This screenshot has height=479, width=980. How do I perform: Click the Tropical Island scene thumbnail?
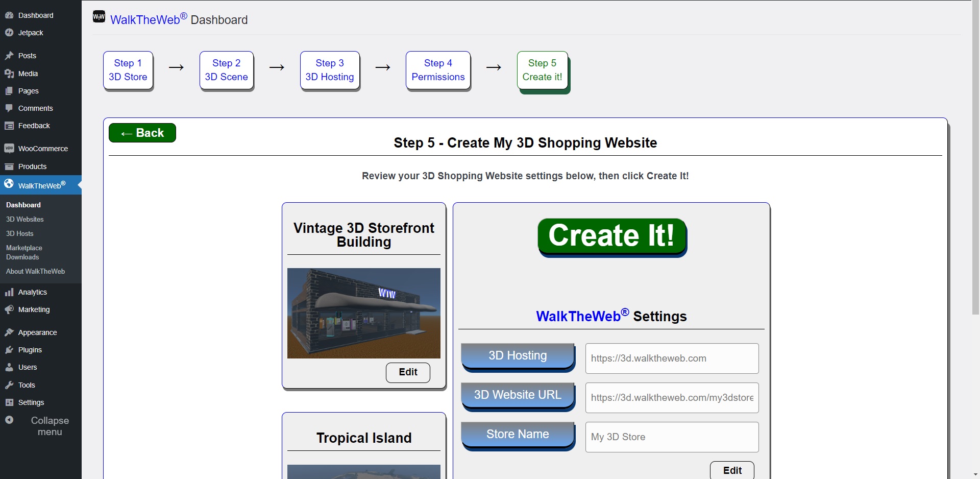[364, 472]
